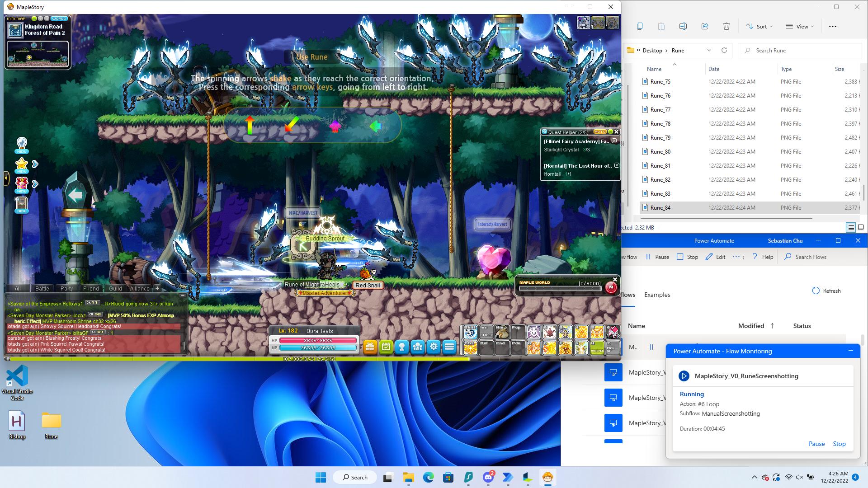Image resolution: width=868 pixels, height=488 pixels.
Task: Switch File Explorer to details view
Action: [x=851, y=227]
